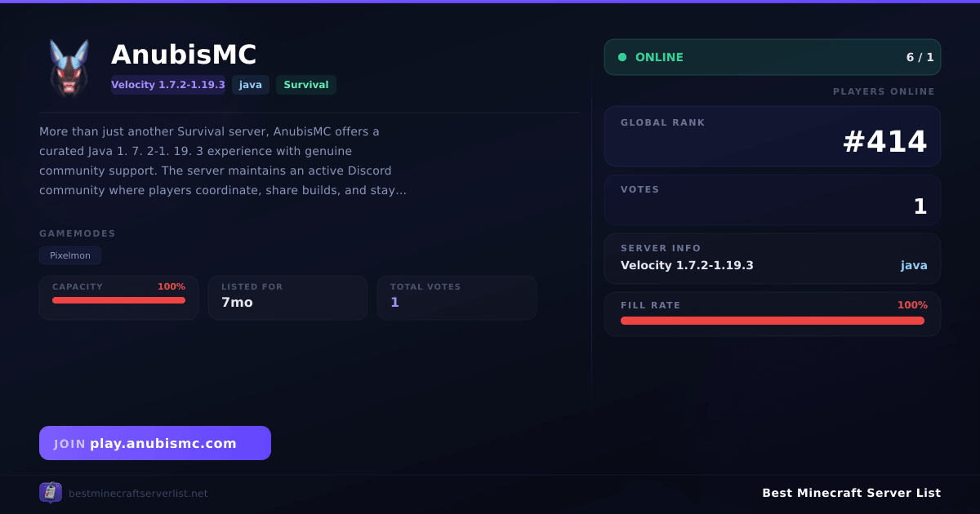Click the bestminecraftserverlist.net footer logo icon
This screenshot has height=514, width=980.
[x=51, y=493]
